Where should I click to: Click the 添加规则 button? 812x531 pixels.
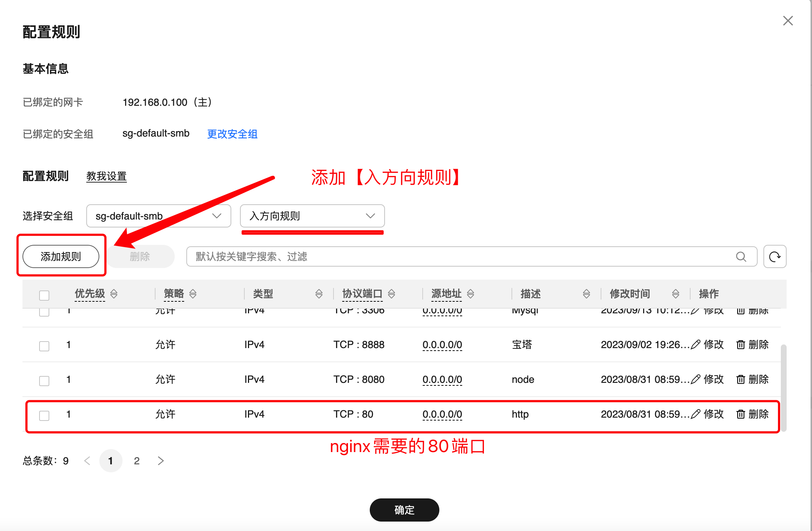(61, 256)
